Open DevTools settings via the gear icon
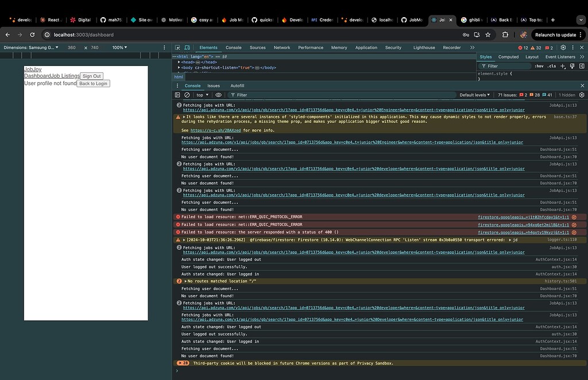This screenshot has height=380, width=588. coord(563,48)
